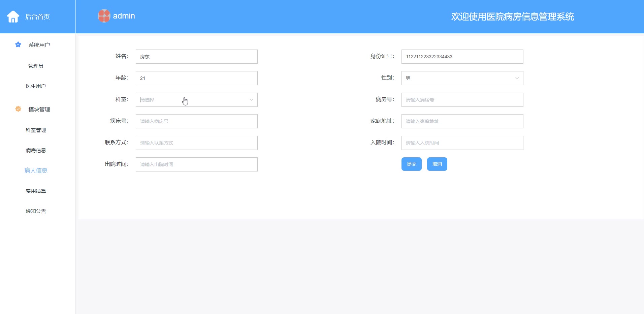
Task: Focus the 家庭地址 input field
Action: [462, 121]
